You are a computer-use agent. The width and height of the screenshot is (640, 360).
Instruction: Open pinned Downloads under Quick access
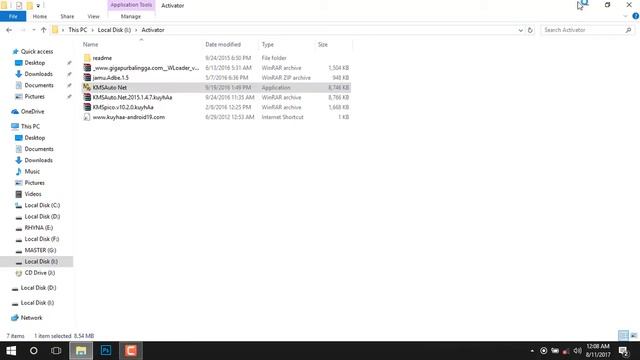click(38, 74)
